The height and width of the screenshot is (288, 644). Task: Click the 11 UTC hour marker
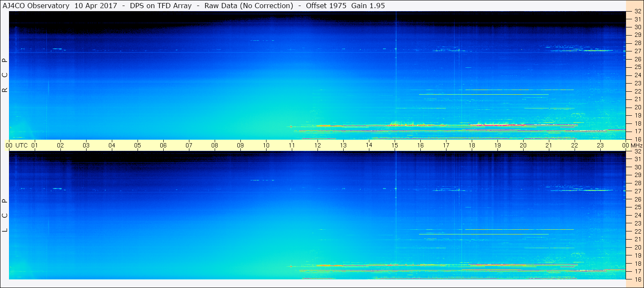tap(292, 145)
